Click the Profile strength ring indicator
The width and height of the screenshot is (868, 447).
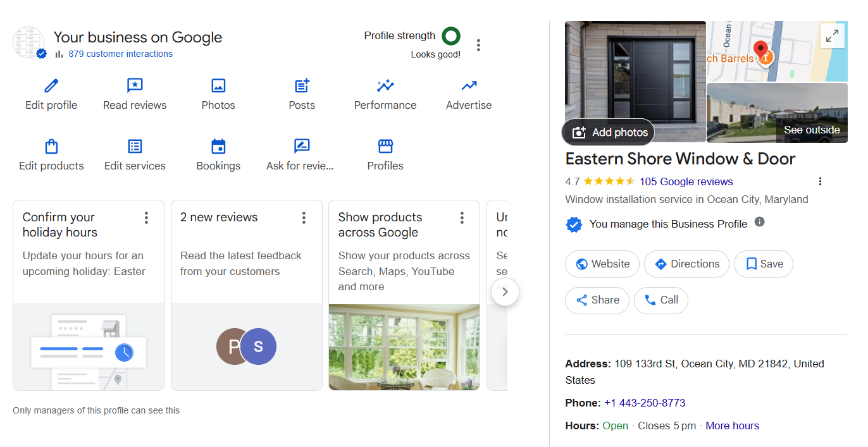pos(451,36)
